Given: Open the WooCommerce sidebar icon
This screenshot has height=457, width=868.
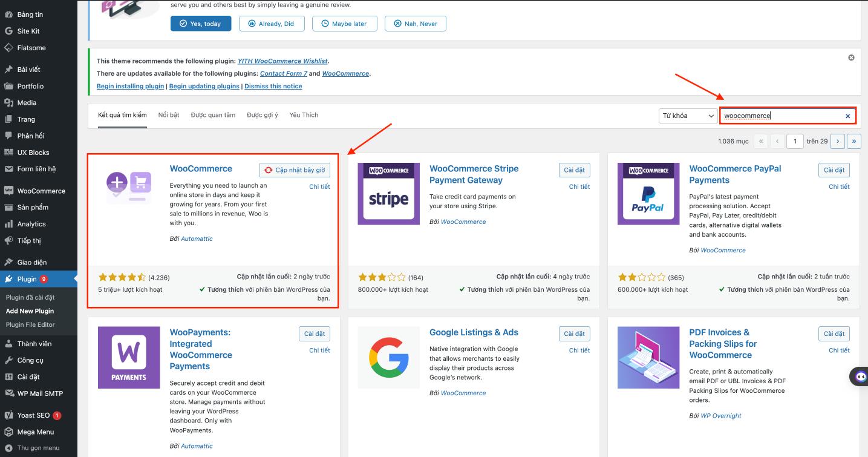Looking at the screenshot, I should (8, 191).
